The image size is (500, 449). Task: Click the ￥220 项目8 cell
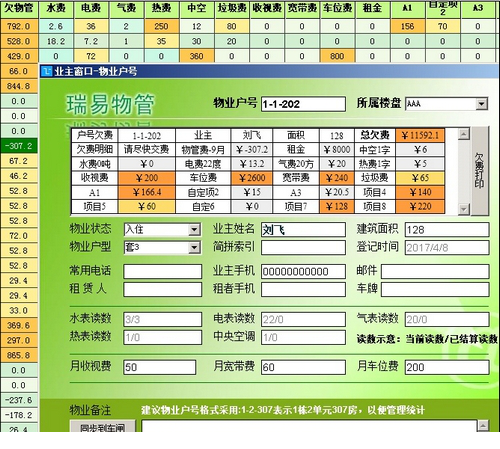[x=420, y=207]
